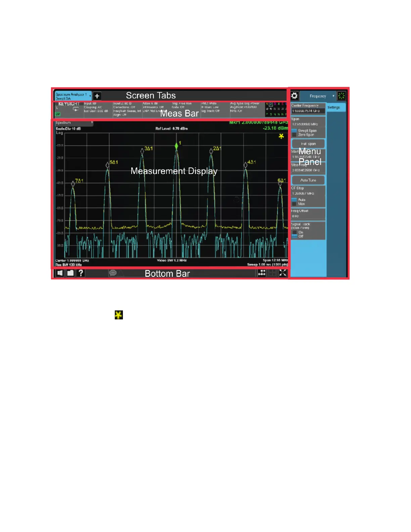411x532 pixels.
Task: Click the Ref Level annotation
Action: click(x=172, y=129)
